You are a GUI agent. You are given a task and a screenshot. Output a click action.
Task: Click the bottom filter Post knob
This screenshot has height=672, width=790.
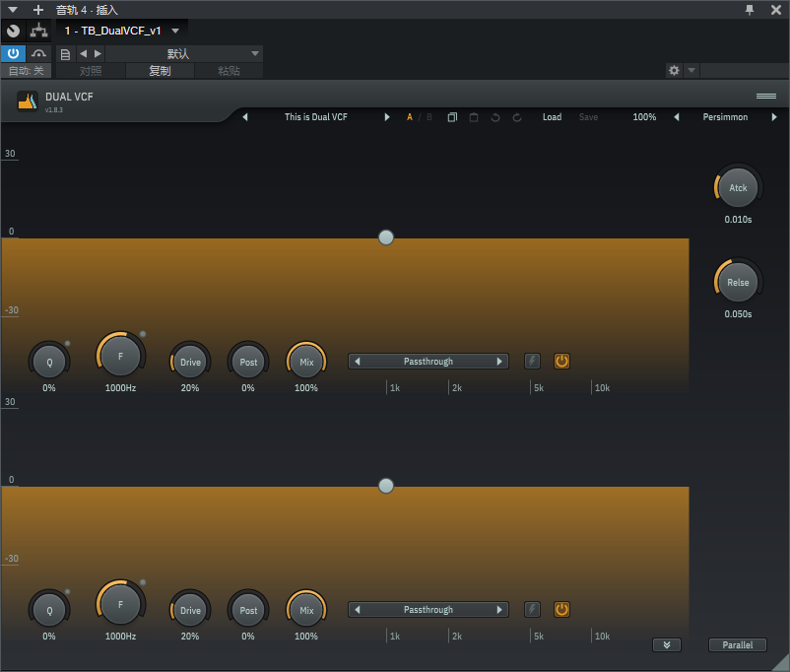[248, 610]
